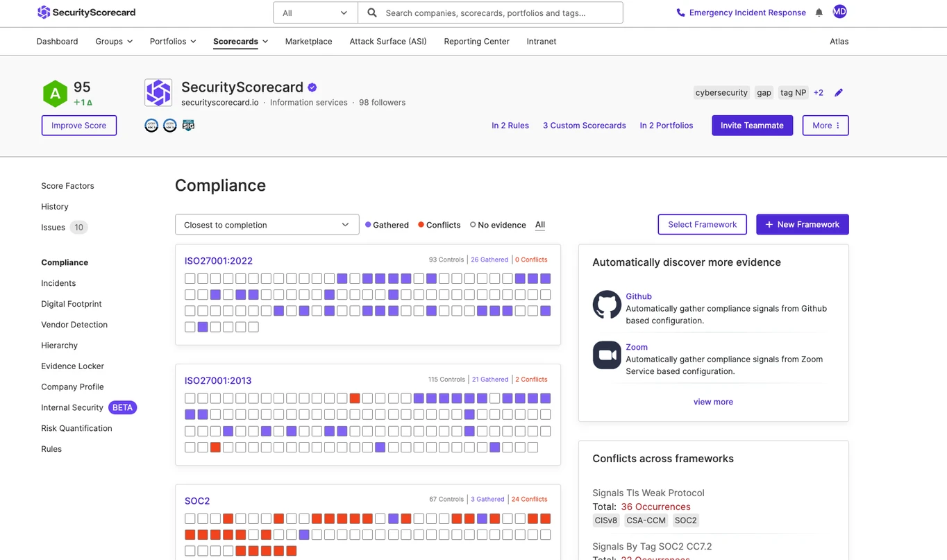The height and width of the screenshot is (560, 947).
Task: Go to Dashboard
Action: 57,42
